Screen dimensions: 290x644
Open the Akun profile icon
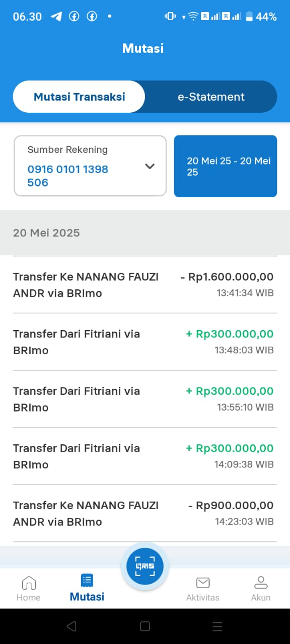coord(261,583)
